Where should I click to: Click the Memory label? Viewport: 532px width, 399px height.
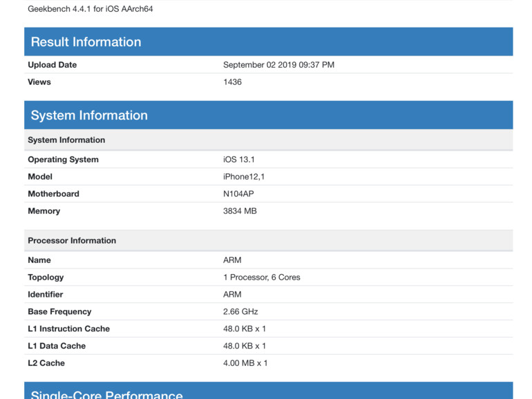[x=44, y=211]
